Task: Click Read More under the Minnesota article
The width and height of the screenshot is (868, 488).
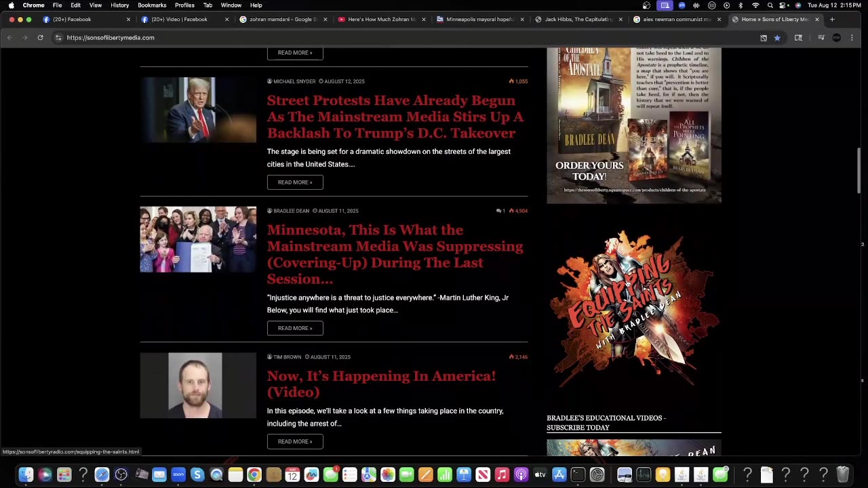Action: (295, 328)
